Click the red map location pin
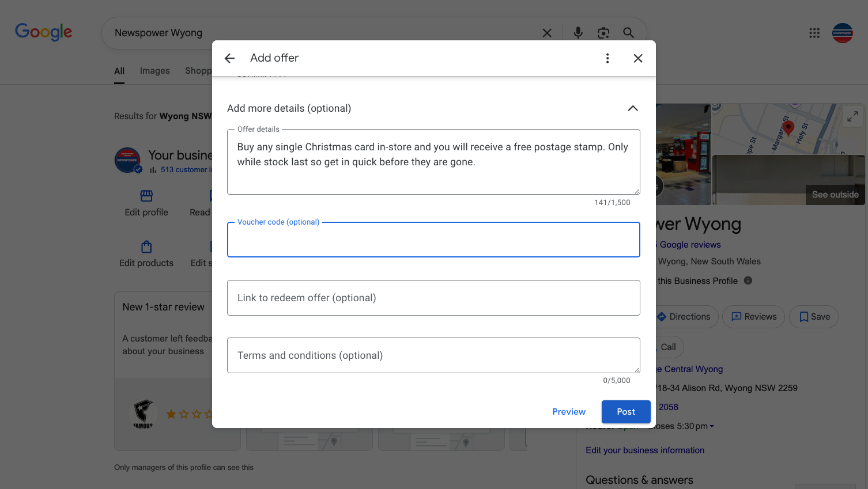Screen dimensions: 868x489 (x=788, y=128)
